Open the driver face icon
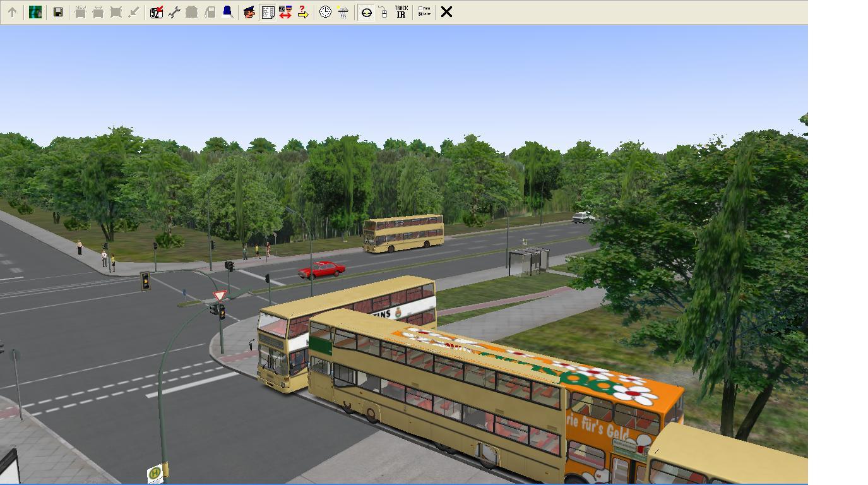868x485 pixels. pos(249,12)
